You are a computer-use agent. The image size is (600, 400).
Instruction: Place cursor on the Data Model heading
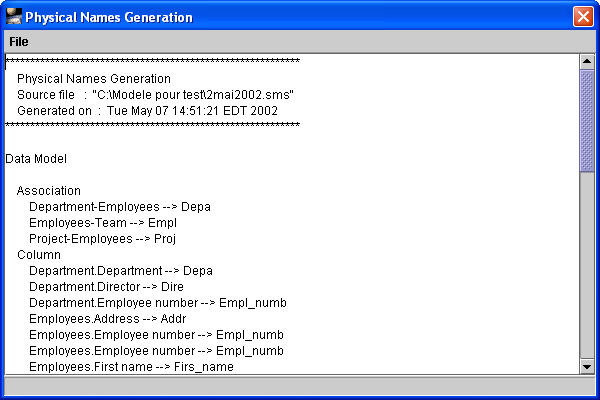36,158
